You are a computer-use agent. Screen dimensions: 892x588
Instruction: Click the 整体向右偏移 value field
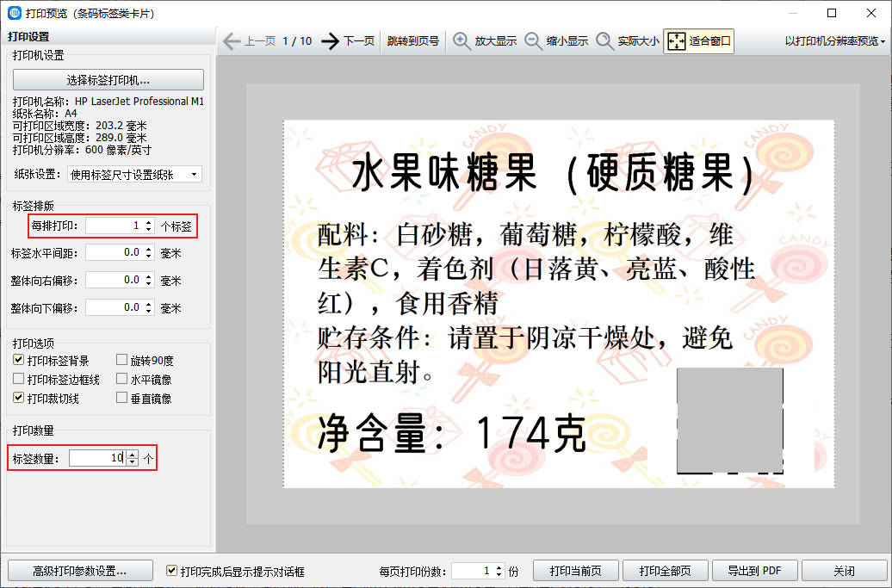[x=114, y=281]
